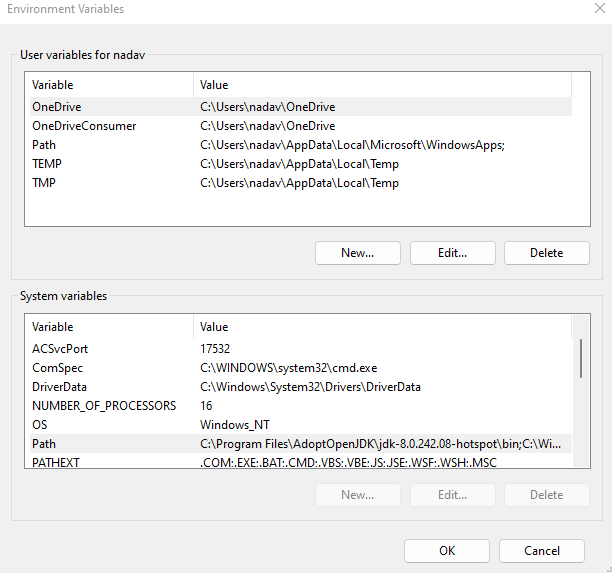Select the OneDrive user variable row
The width and height of the screenshot is (612, 573).
tap(301, 107)
